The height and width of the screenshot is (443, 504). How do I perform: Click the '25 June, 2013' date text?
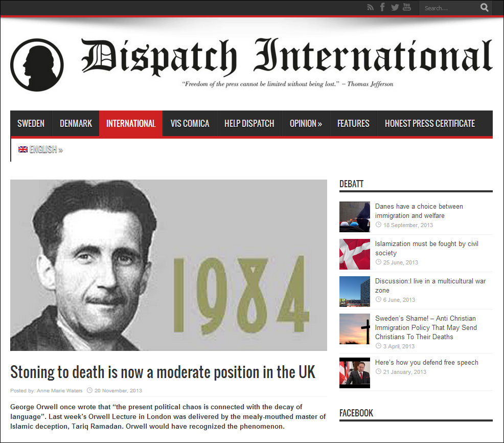point(401,262)
